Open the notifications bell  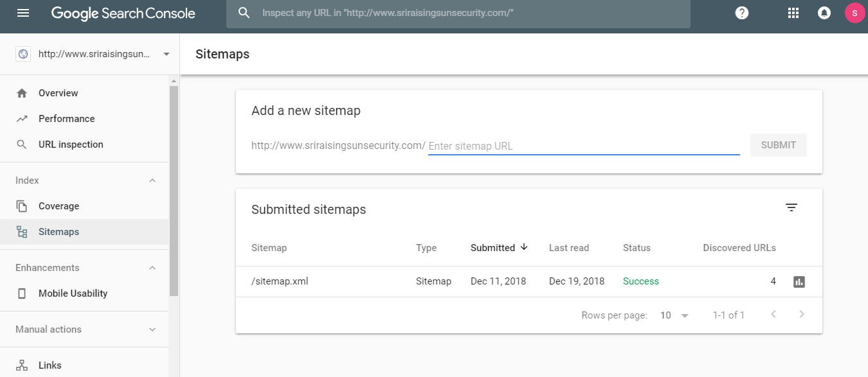[x=824, y=12]
